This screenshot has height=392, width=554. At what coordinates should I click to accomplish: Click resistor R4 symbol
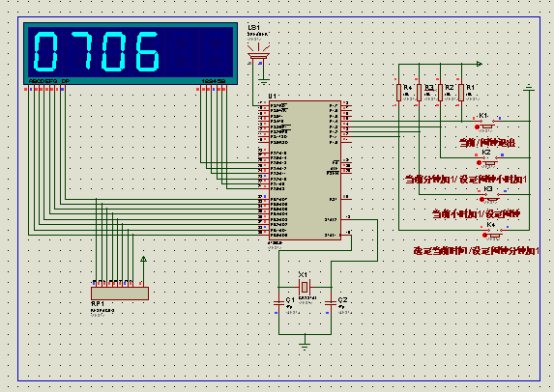(399, 93)
